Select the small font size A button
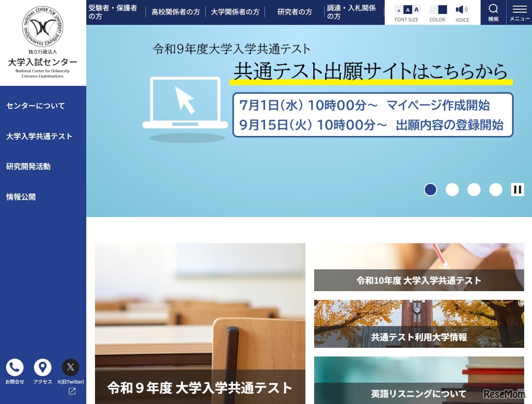The height and width of the screenshot is (404, 532). (399, 10)
